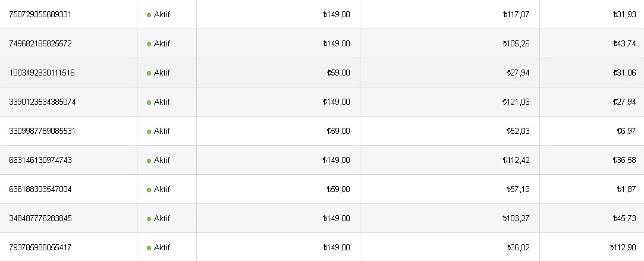Select the ₺6,97 remaining amount
Image resolution: width=644 pixels, height=261 pixels.
(x=626, y=131)
